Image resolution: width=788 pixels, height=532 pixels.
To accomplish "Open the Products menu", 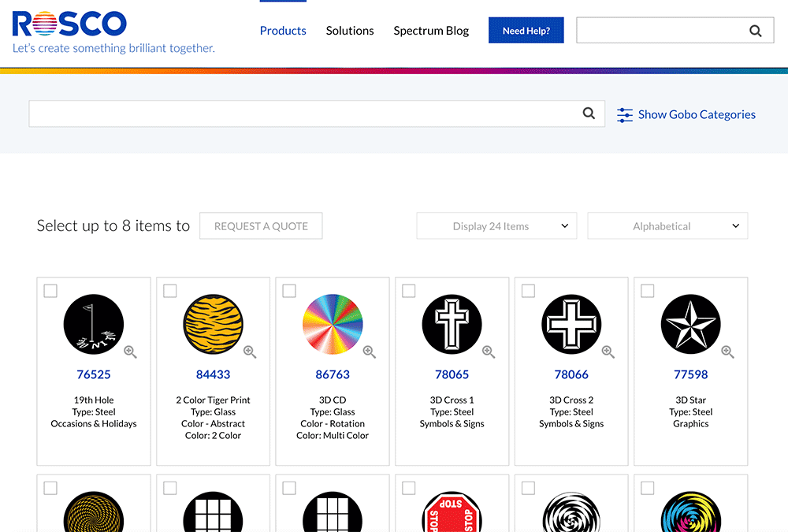I will coord(283,31).
